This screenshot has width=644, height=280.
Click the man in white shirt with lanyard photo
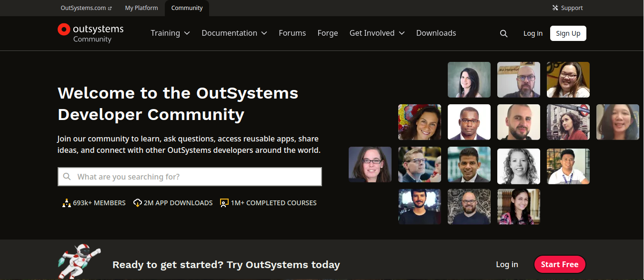click(568, 166)
